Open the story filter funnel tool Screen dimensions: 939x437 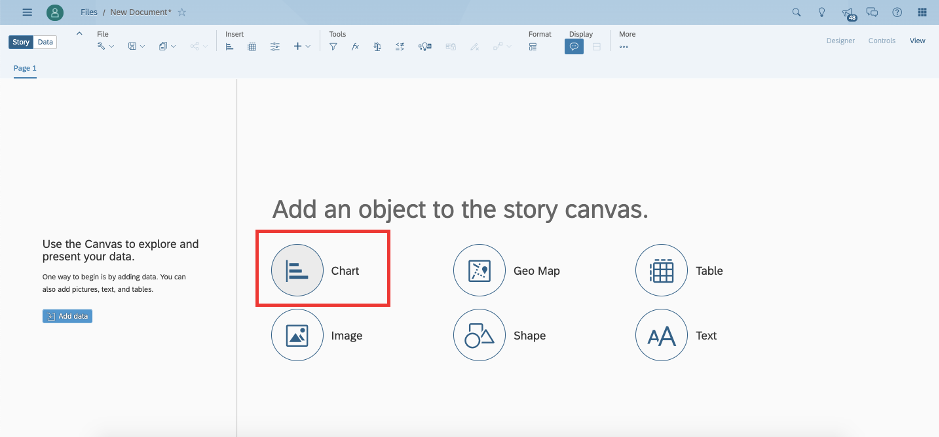(x=333, y=46)
